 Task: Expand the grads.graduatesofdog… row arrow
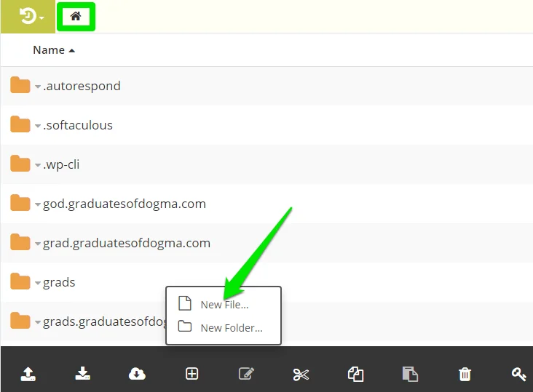(38, 323)
